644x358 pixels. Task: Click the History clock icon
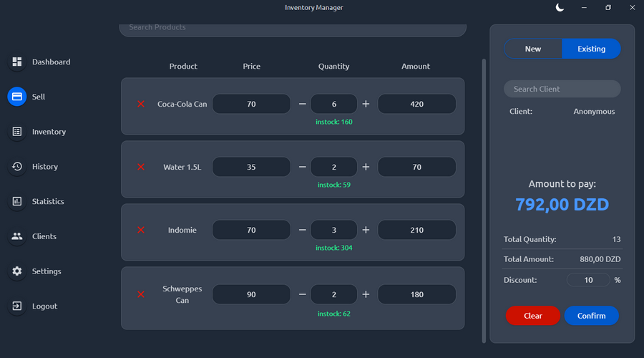(17, 166)
